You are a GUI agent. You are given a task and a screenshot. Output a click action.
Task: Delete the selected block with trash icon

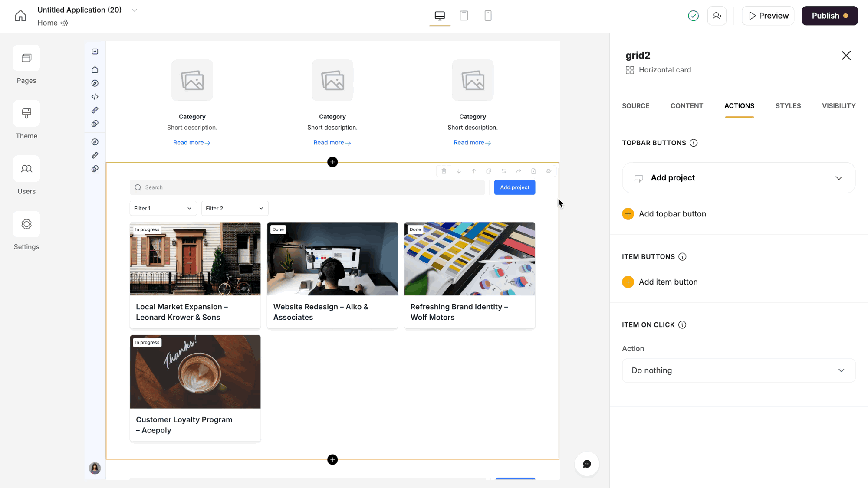pos(444,171)
